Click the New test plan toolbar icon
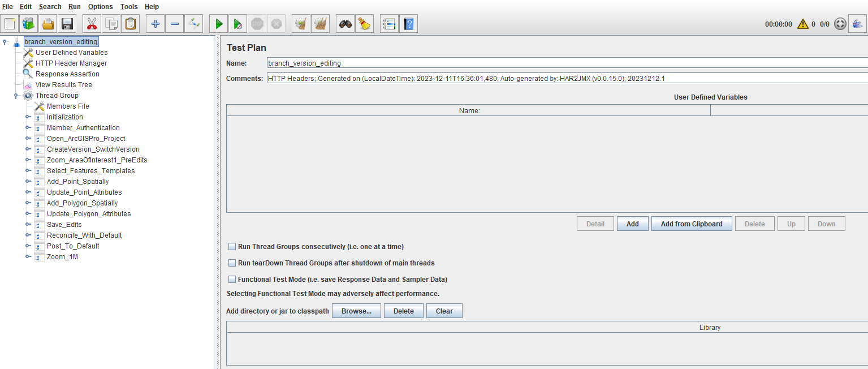Image resolution: width=868 pixels, height=369 pixels. tap(10, 24)
